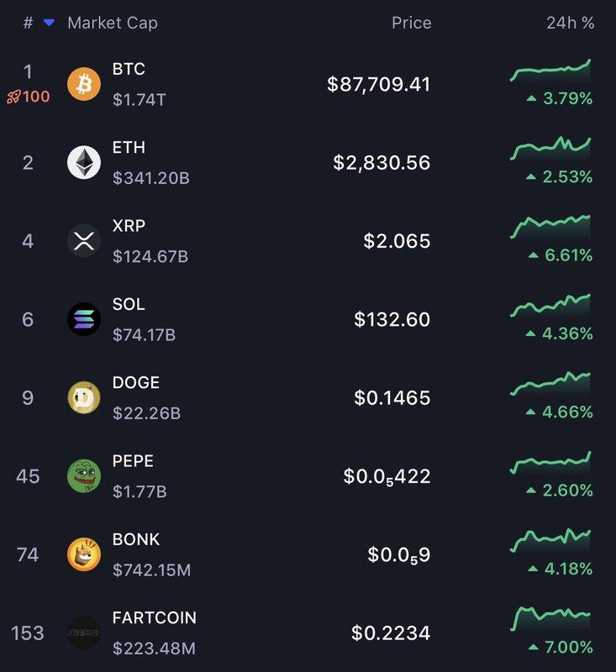Tap the Fartcoin logo icon
The image size is (616, 672).
click(84, 633)
